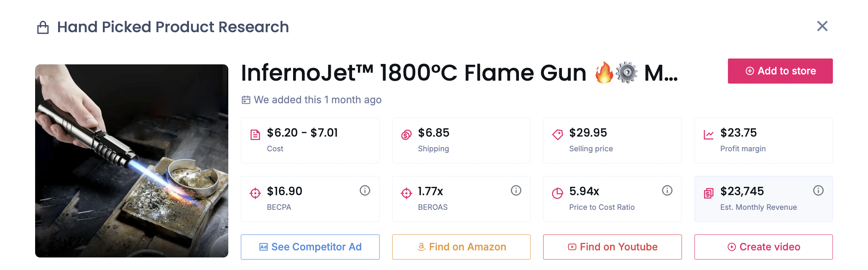Screen dimensions: 868x270
Task: Click the info icon beside BEROAS
Action: pyautogui.click(x=516, y=190)
